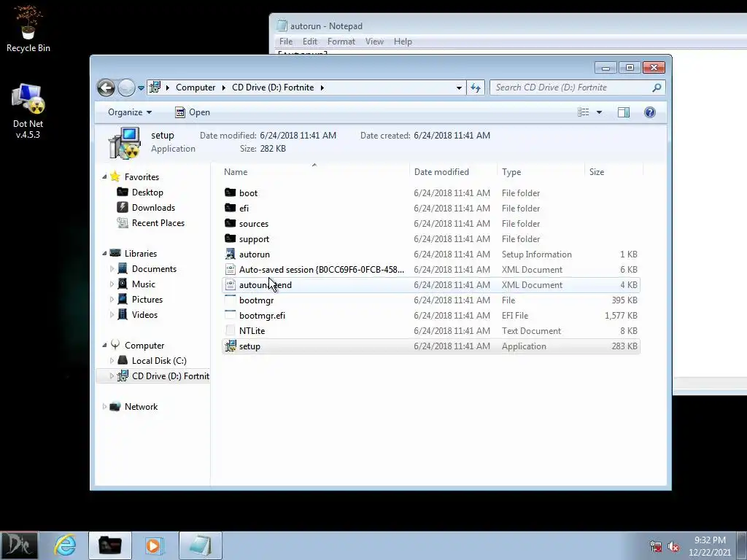Click the network tray icon
The width and height of the screenshot is (747, 560).
click(656, 547)
